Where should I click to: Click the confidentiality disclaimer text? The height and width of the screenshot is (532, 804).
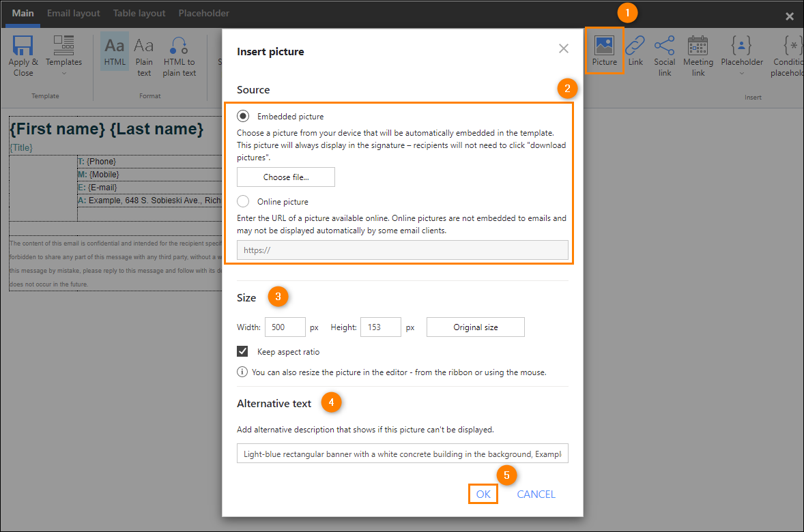116,263
